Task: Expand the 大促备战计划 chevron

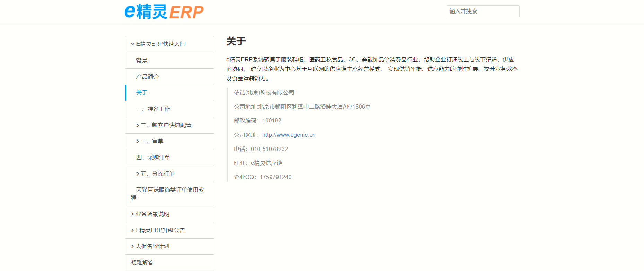Action: point(132,246)
